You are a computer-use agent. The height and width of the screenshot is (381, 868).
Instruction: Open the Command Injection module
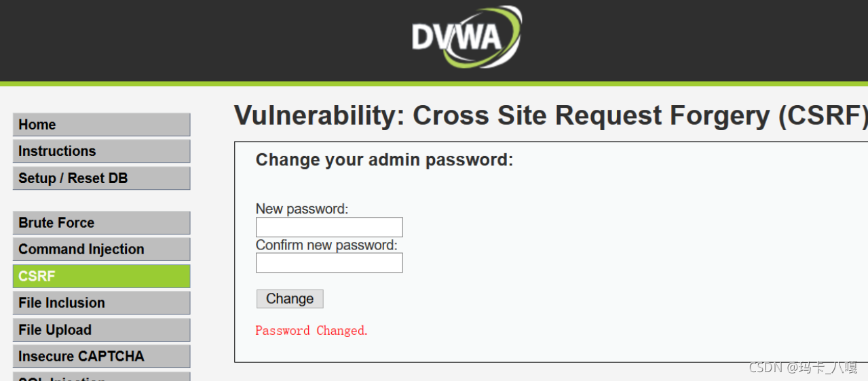point(101,249)
